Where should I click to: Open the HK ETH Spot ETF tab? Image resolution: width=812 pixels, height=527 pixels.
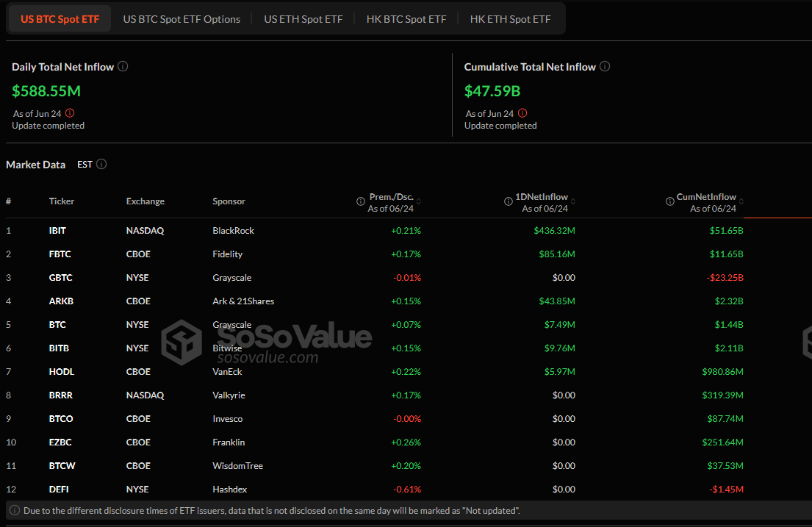[x=510, y=19]
